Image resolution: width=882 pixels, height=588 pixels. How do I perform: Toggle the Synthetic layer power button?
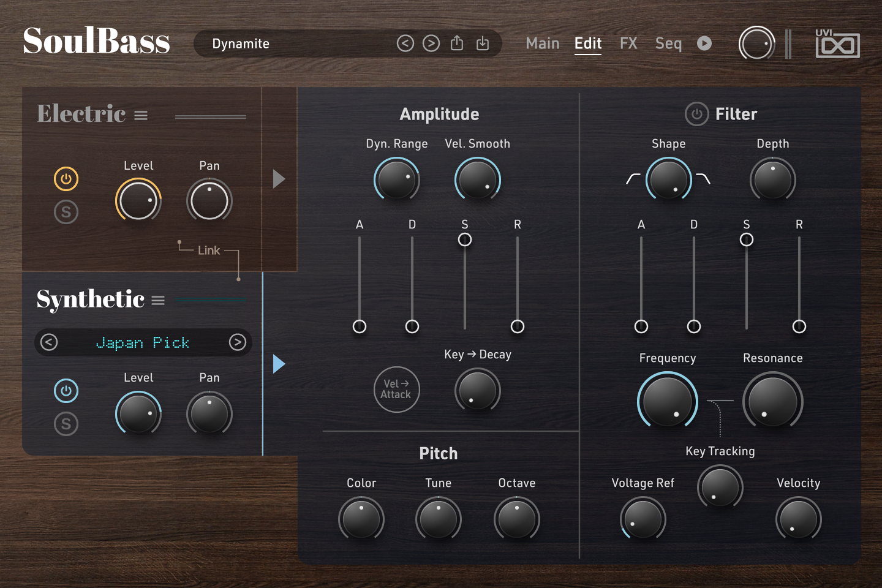[x=66, y=391]
